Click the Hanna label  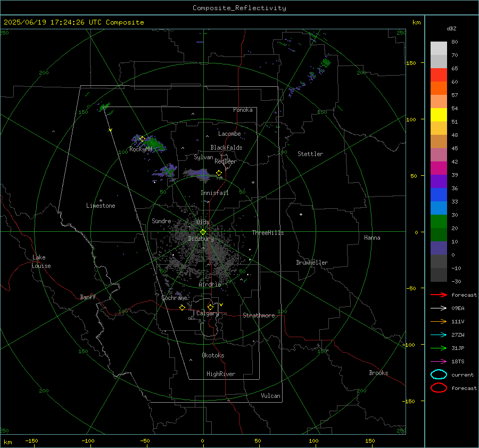[372, 238]
